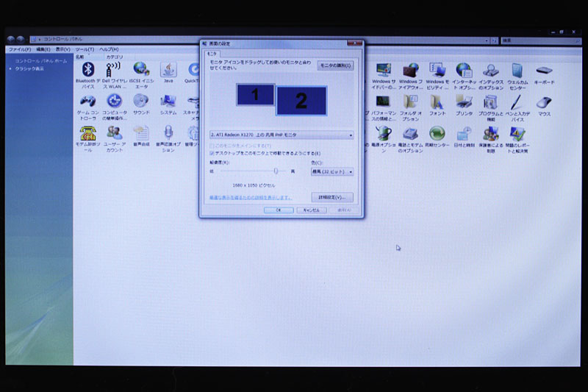The image size is (588, 392).
Task: Open color quality 32-bit dropdown
Action: [x=332, y=172]
